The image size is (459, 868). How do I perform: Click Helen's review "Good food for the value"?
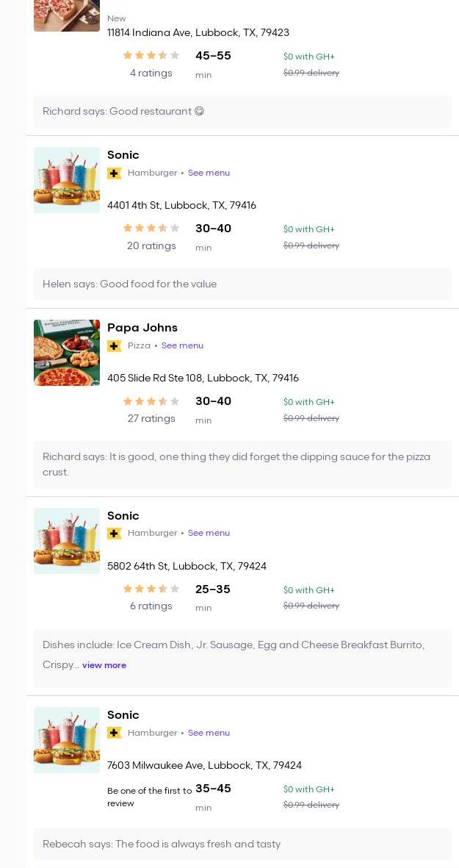coord(129,284)
